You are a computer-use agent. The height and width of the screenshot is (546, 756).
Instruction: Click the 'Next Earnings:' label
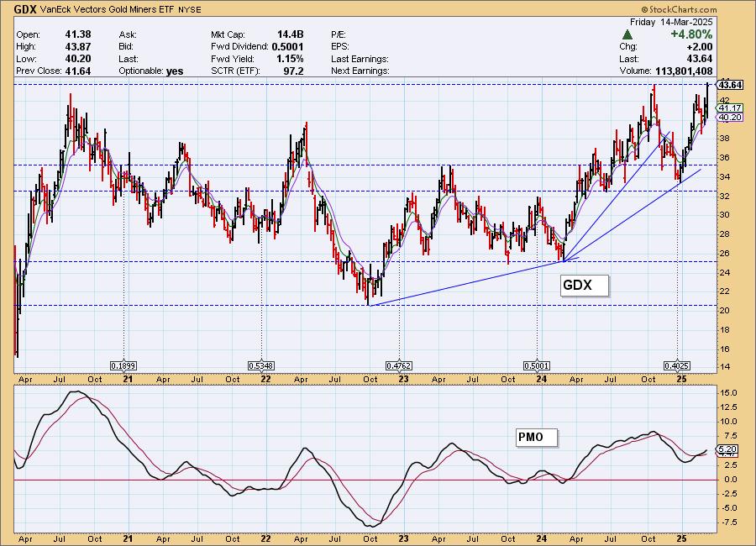tap(360, 71)
